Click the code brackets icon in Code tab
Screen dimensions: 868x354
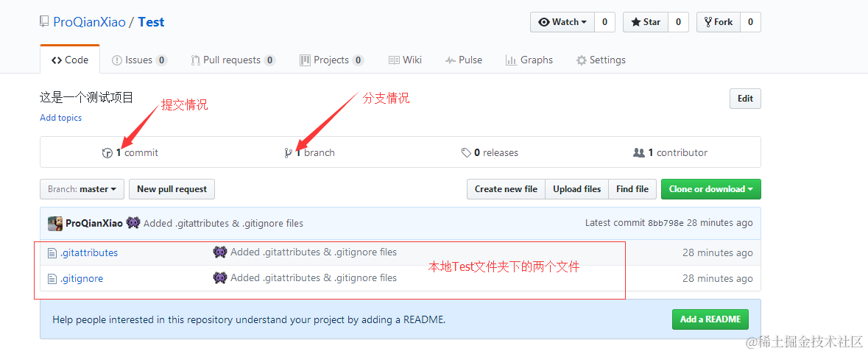tap(57, 60)
